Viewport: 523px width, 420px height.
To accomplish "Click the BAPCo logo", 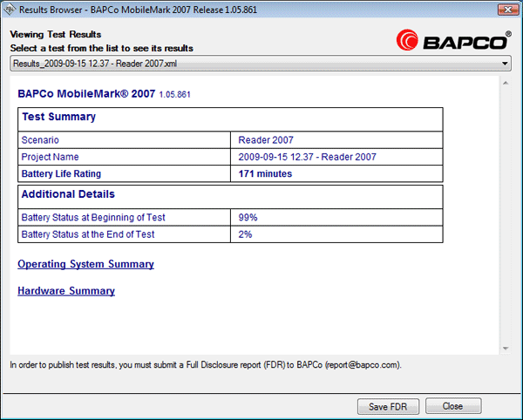I will (x=453, y=40).
